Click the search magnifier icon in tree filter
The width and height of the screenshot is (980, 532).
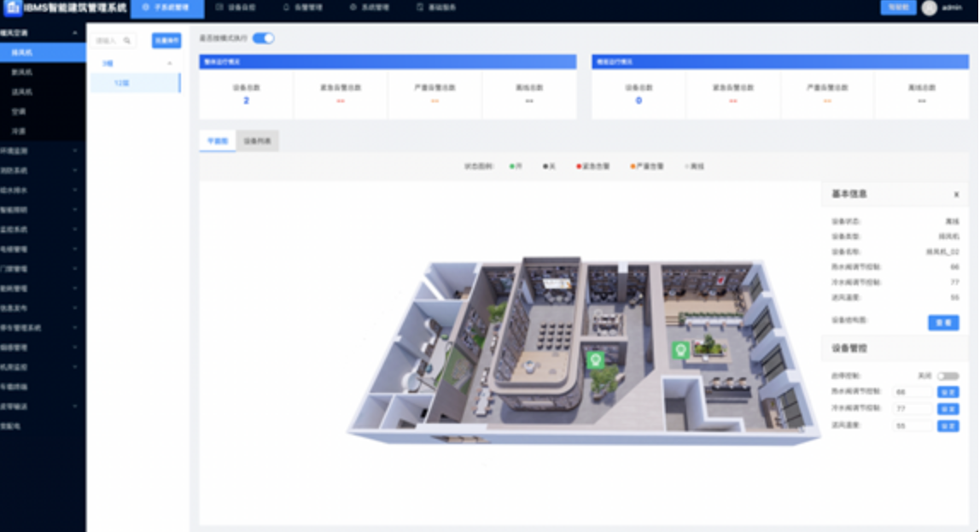point(127,40)
